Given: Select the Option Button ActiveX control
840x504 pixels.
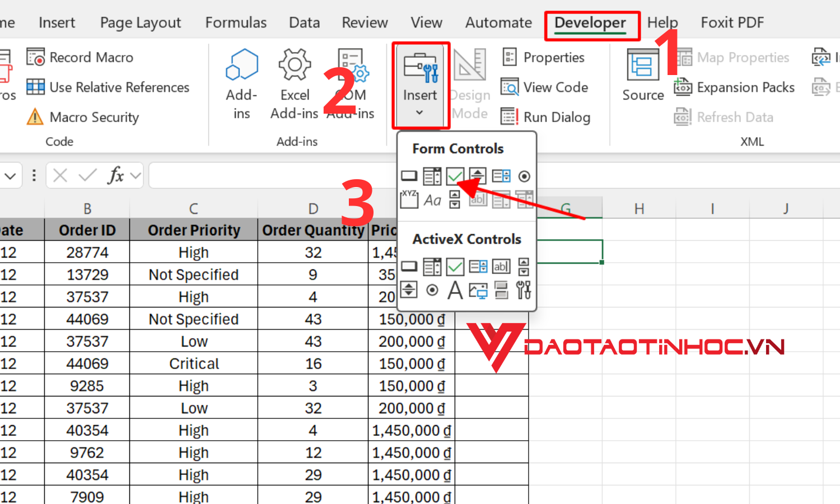Looking at the screenshot, I should pyautogui.click(x=432, y=290).
